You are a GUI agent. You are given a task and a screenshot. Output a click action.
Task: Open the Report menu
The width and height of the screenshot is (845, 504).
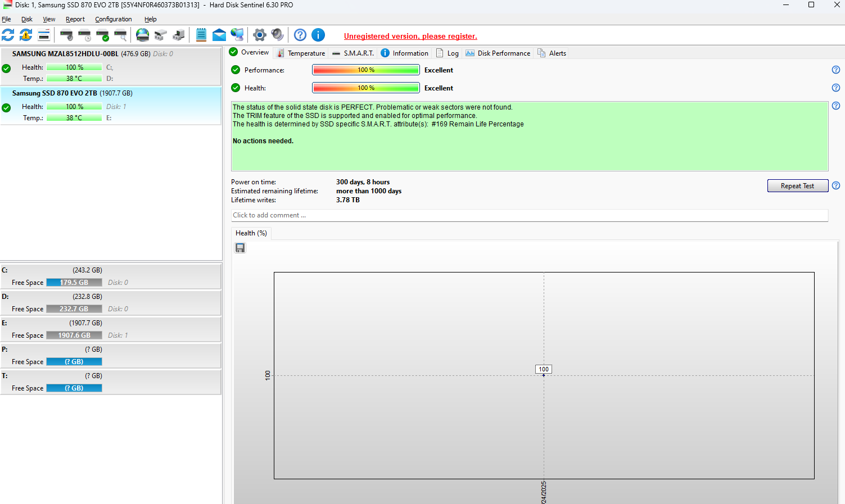coord(75,19)
